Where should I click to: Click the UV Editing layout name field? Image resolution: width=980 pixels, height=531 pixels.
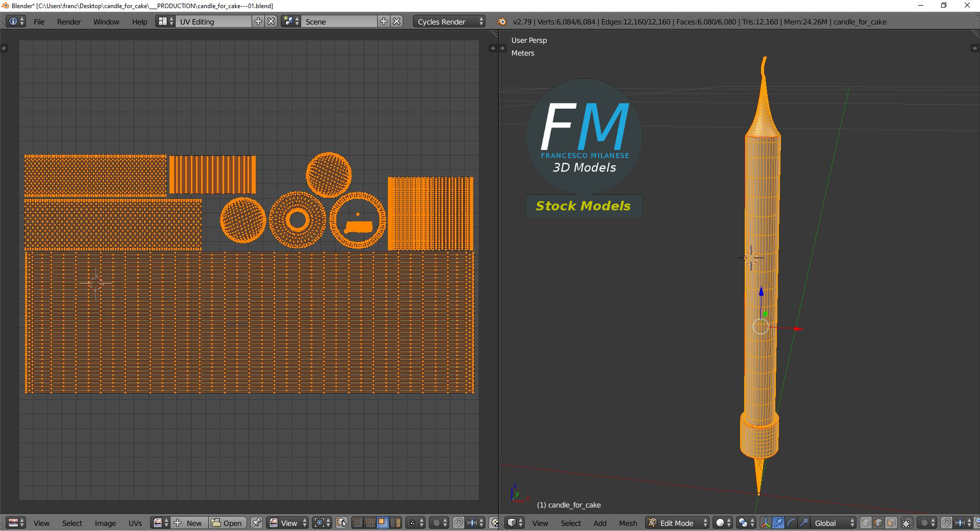pos(213,21)
